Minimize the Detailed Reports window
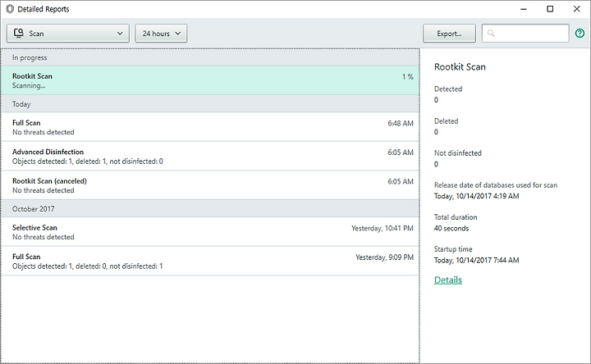This screenshot has width=591, height=364. click(524, 9)
